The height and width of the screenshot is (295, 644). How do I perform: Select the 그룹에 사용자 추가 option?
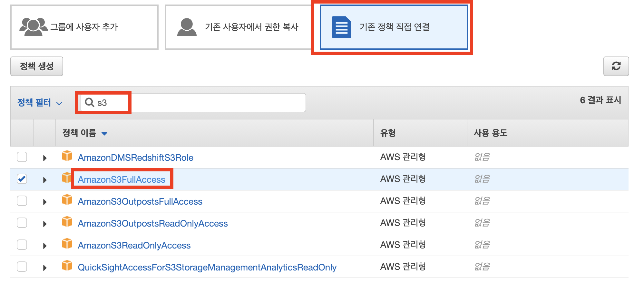coord(84,27)
